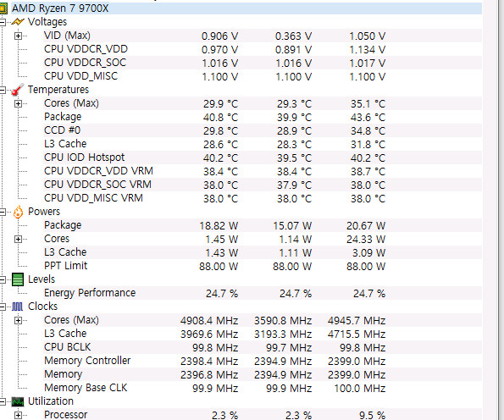Screen dimensions: 504x420
Task: Click the Utilization graph icon
Action: click(18, 401)
